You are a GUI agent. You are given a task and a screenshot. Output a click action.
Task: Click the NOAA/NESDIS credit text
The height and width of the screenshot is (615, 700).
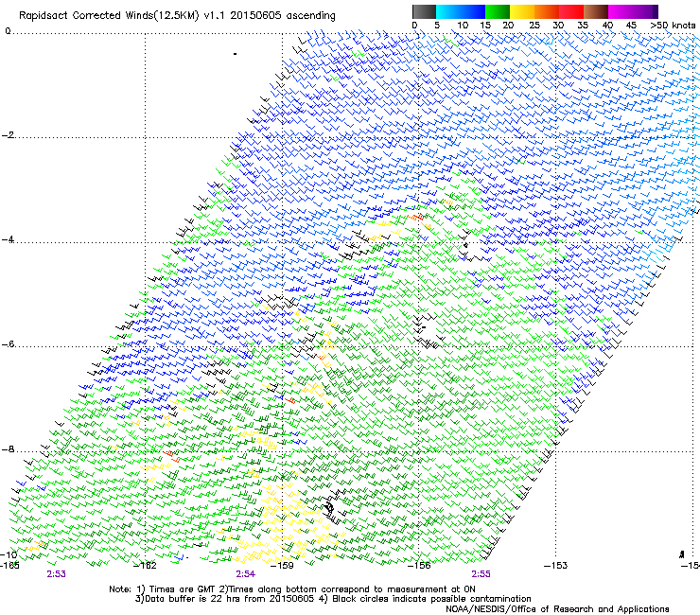[x=557, y=609]
